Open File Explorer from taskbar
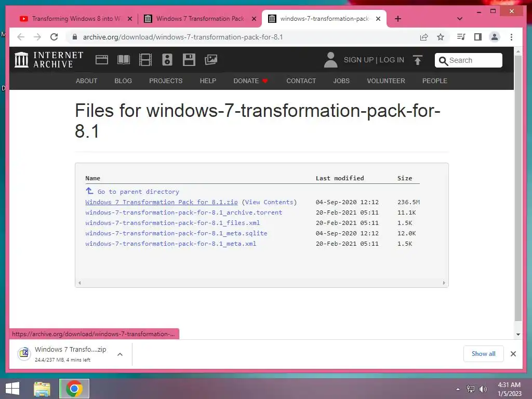The image size is (532, 399). [42, 389]
